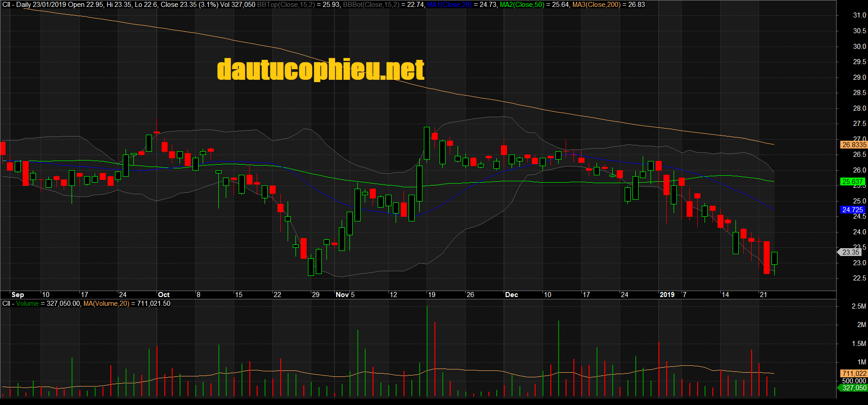Image resolution: width=868 pixels, height=405 pixels.
Task: Click the 29.5 price axis label
Action: tap(859, 62)
